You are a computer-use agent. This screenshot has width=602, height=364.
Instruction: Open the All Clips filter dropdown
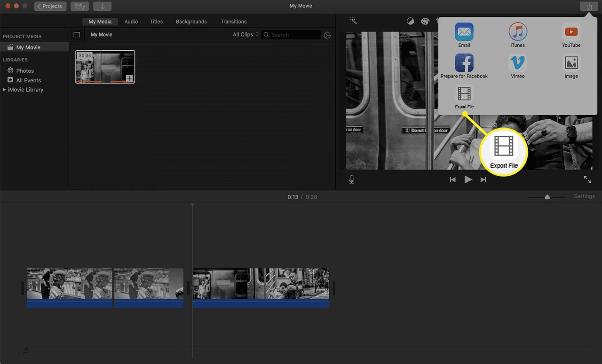[245, 34]
